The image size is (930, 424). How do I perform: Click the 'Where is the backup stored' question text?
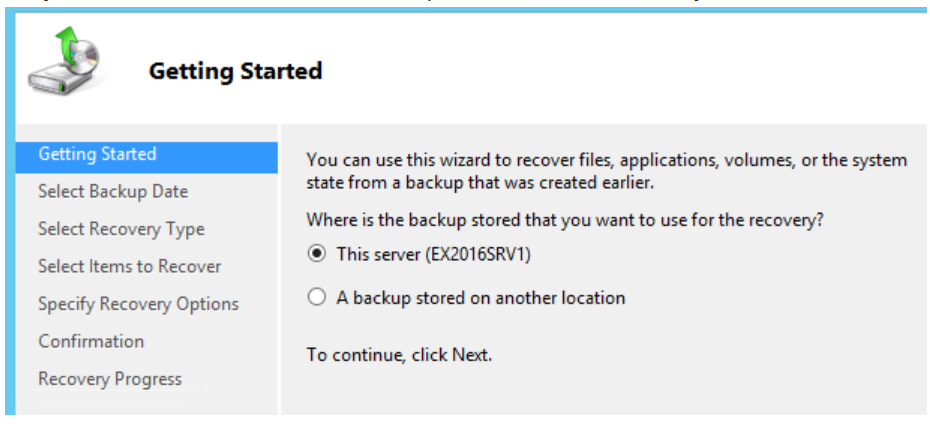[x=565, y=221]
